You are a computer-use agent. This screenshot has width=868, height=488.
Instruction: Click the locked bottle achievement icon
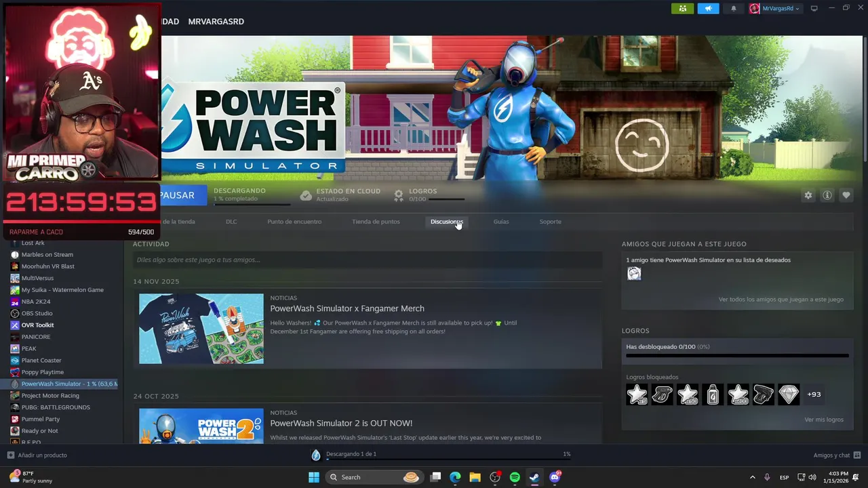point(713,394)
